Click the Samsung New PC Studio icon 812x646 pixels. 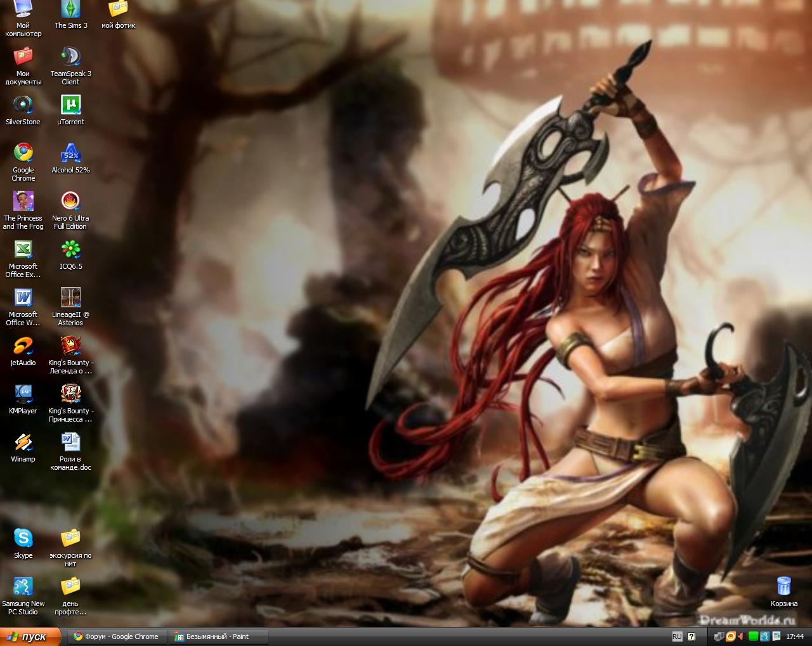pyautogui.click(x=23, y=587)
